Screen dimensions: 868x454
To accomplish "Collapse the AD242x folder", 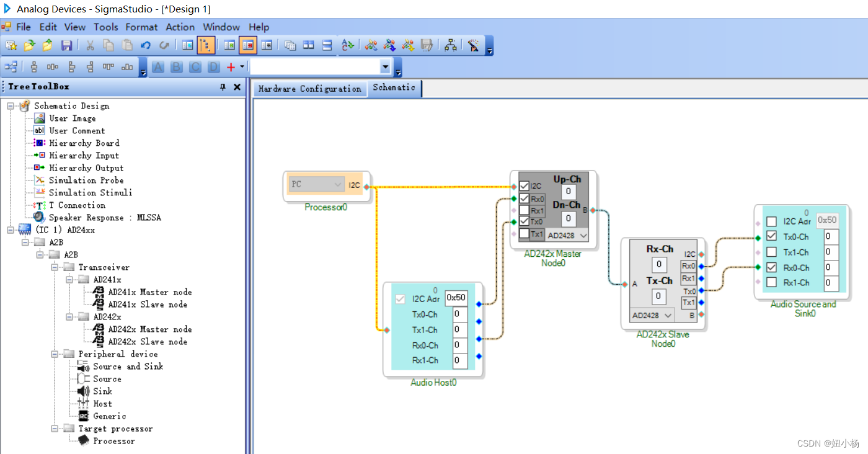I will (x=70, y=317).
